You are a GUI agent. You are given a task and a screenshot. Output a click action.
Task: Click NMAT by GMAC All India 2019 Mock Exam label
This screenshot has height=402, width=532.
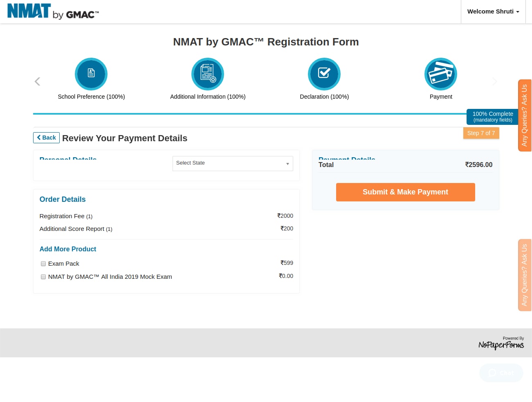point(110,277)
